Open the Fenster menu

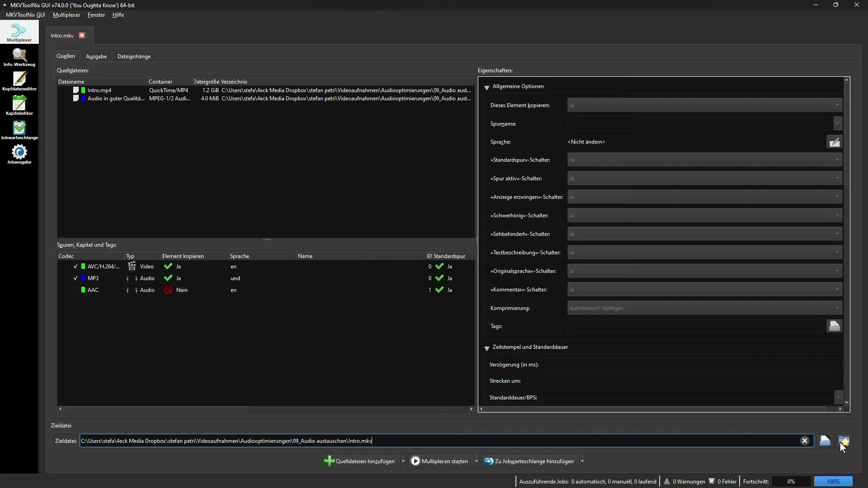(x=96, y=15)
